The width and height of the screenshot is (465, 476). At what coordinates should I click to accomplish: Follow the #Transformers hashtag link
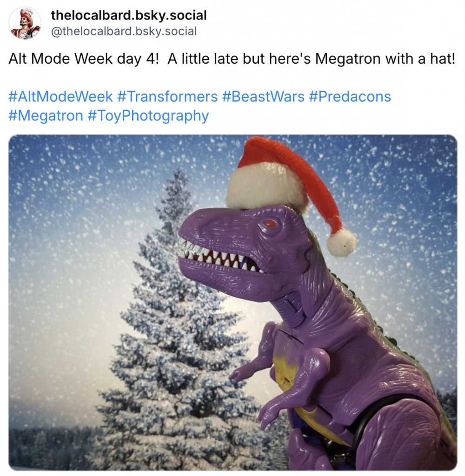(x=167, y=97)
